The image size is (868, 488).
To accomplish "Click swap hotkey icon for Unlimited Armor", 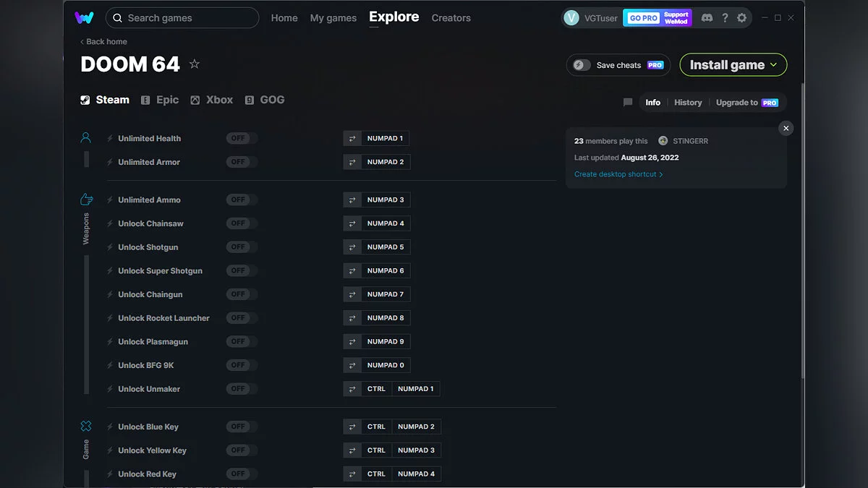I will [352, 162].
